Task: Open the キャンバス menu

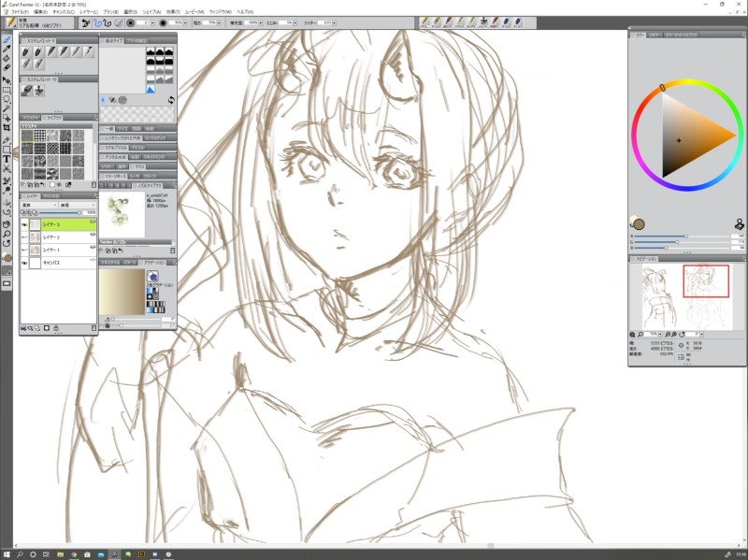Action: tap(64, 11)
